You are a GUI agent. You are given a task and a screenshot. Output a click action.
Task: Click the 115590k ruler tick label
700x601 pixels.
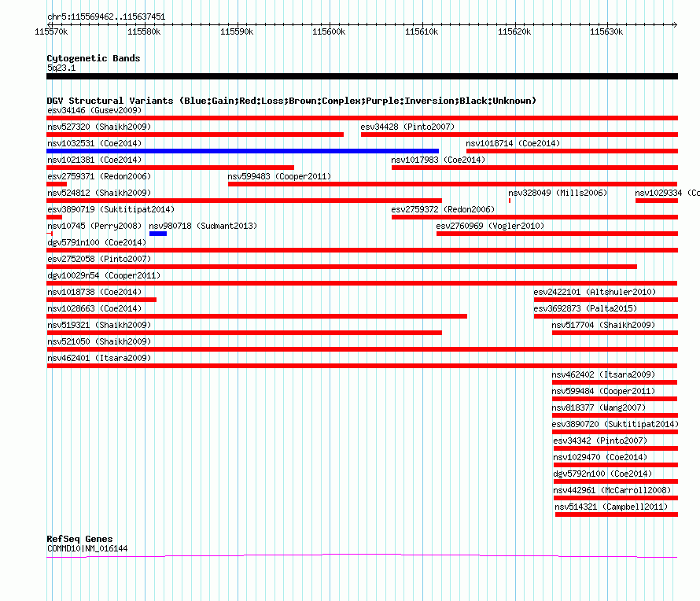[x=237, y=31]
